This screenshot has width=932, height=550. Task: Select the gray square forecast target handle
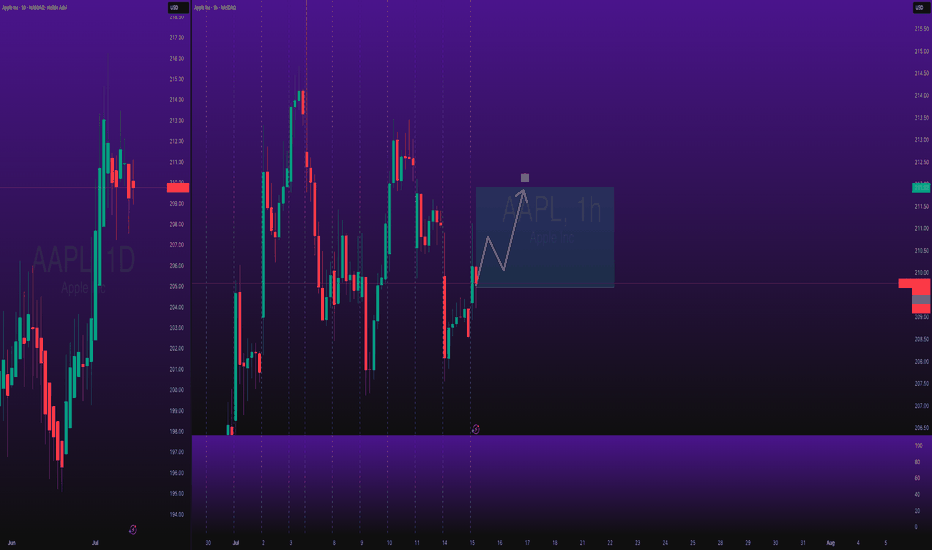pos(525,178)
